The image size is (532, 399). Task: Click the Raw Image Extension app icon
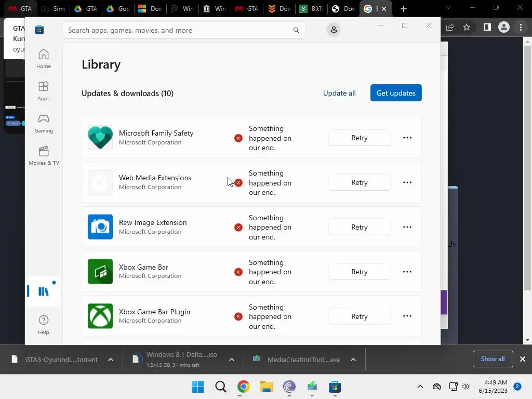(100, 227)
